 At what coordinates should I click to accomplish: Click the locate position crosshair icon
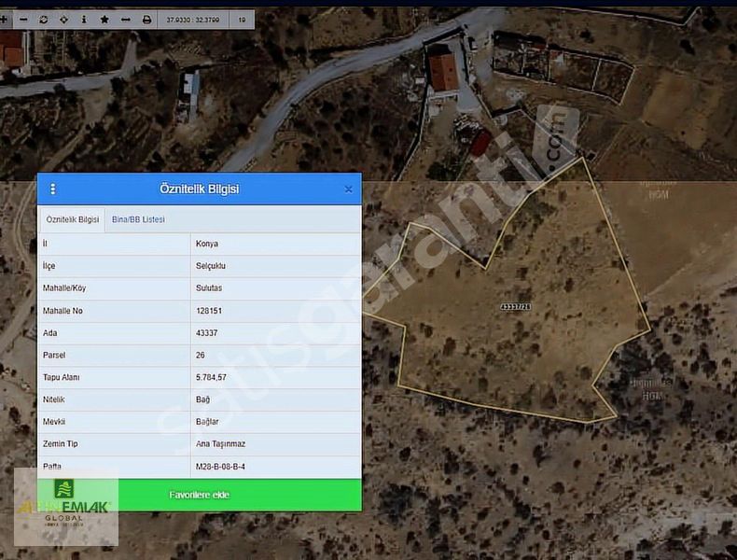(63, 19)
